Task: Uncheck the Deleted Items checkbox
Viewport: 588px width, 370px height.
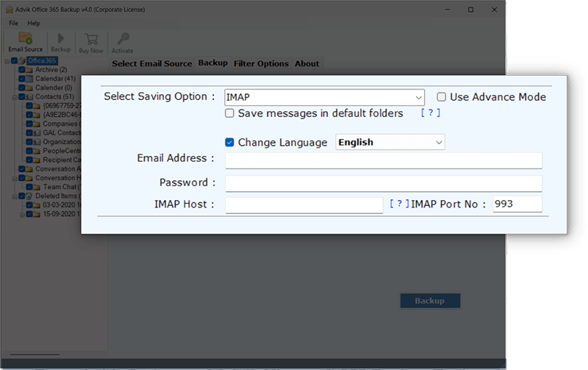Action: [22, 196]
